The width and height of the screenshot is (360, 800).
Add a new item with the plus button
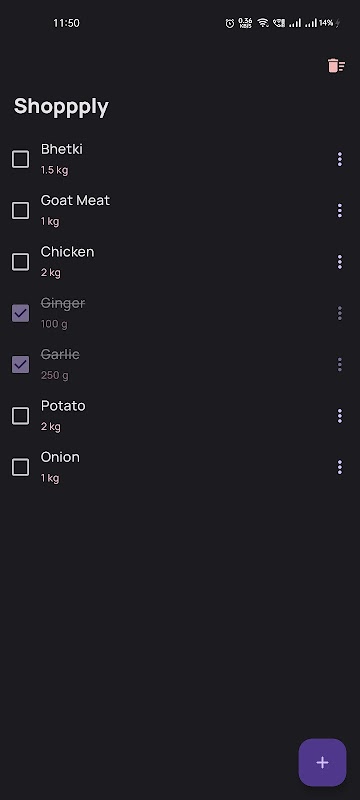[x=322, y=762]
